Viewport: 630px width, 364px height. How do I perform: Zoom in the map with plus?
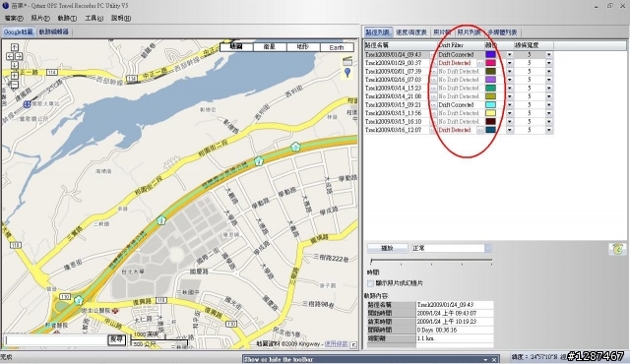[14, 76]
